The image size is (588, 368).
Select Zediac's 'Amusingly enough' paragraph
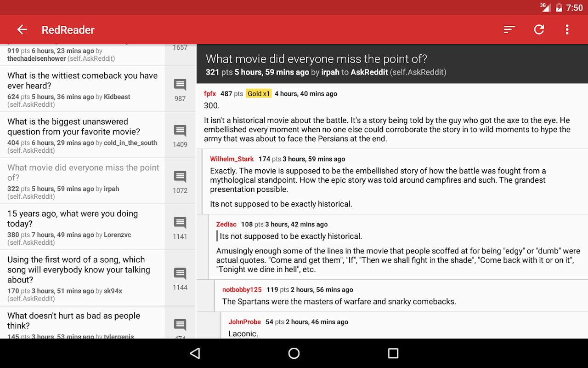[398, 260]
